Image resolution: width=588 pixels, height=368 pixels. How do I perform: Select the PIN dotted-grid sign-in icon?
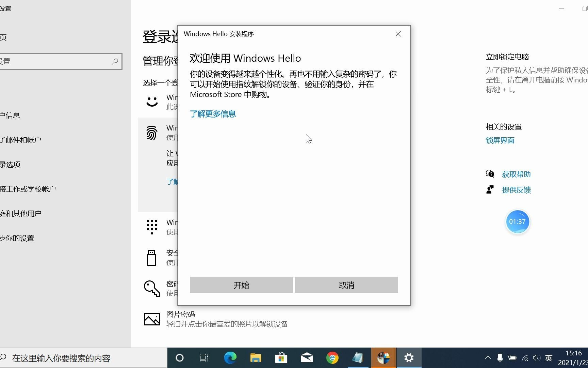click(x=152, y=227)
